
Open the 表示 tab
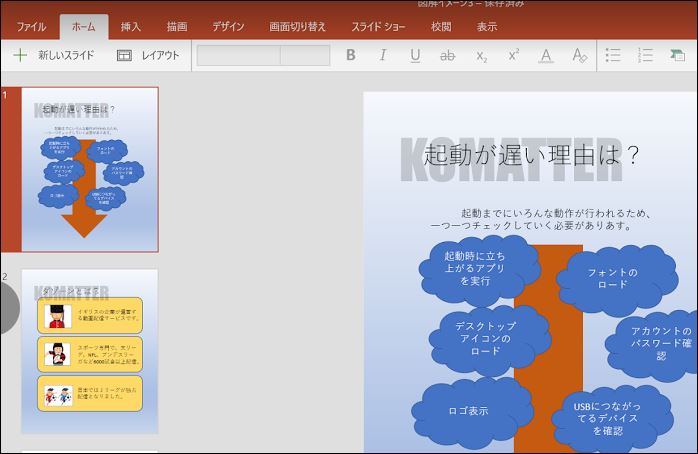coord(487,27)
